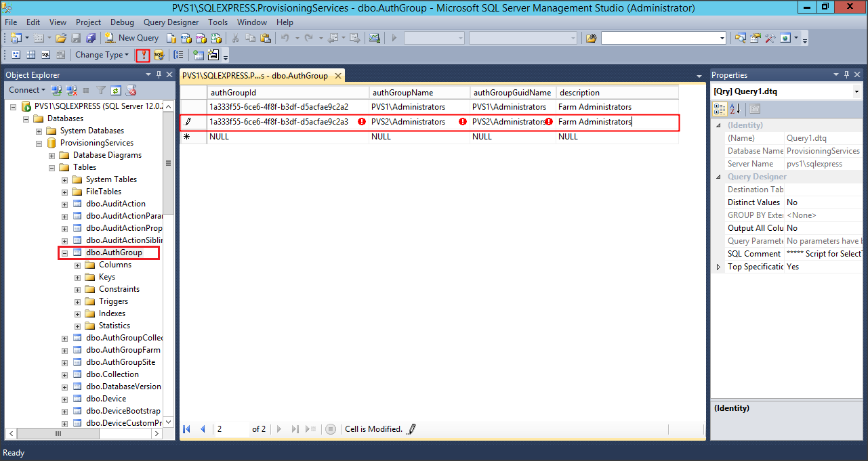Select the dbo.Collection table
Image resolution: width=868 pixels, height=461 pixels.
click(x=112, y=374)
